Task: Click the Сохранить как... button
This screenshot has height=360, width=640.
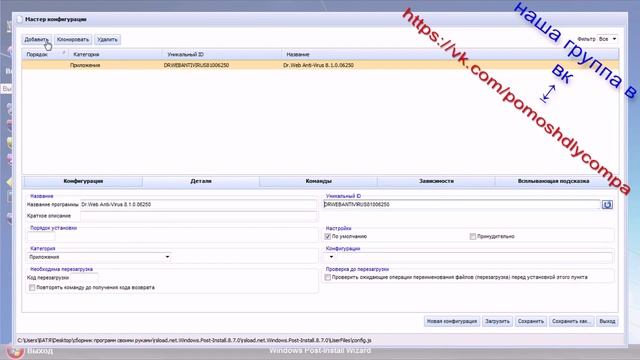Action: tap(571, 321)
